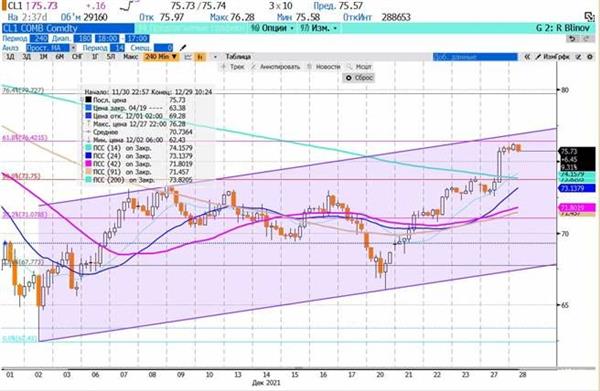Open the Изм. dropdown menu

(x=320, y=28)
